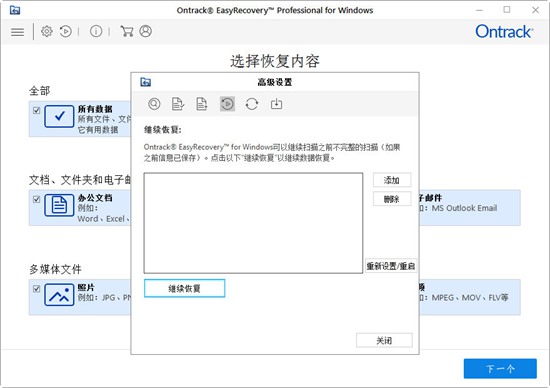The image size is (550, 388).
Task: Maximize the main window
Action: tap(507, 10)
